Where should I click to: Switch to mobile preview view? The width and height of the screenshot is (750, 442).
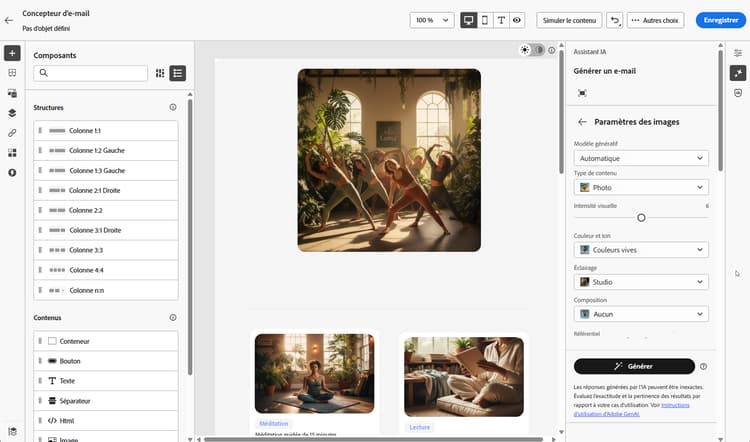tap(485, 20)
